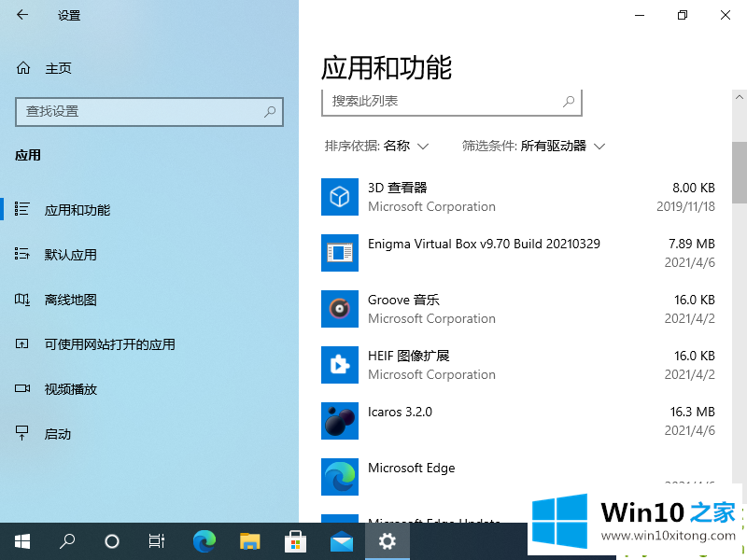Click the HEIF 图像扩展 app icon

[340, 365]
